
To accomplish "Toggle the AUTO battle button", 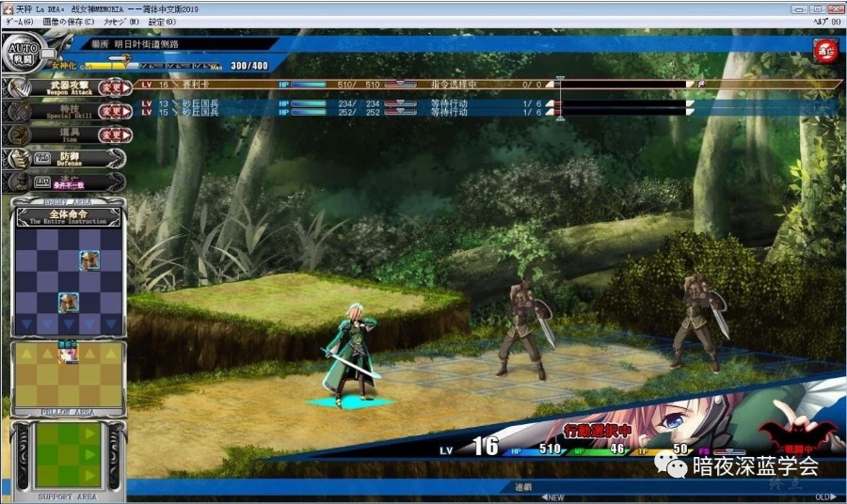I will tap(21, 53).
